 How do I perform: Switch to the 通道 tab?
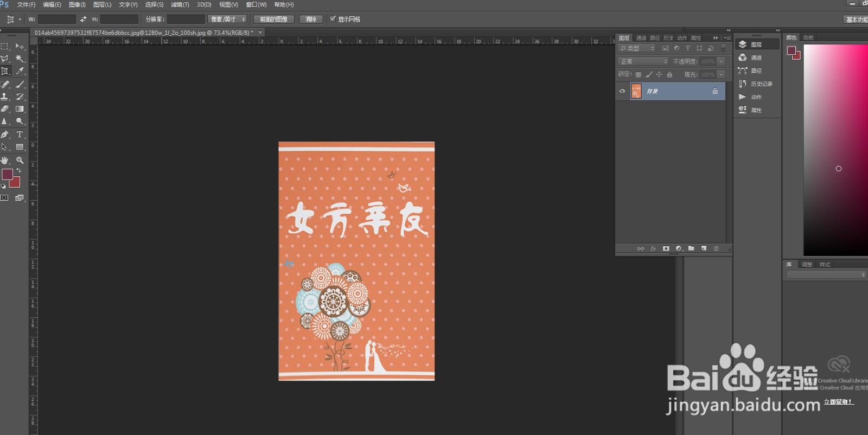pyautogui.click(x=641, y=38)
